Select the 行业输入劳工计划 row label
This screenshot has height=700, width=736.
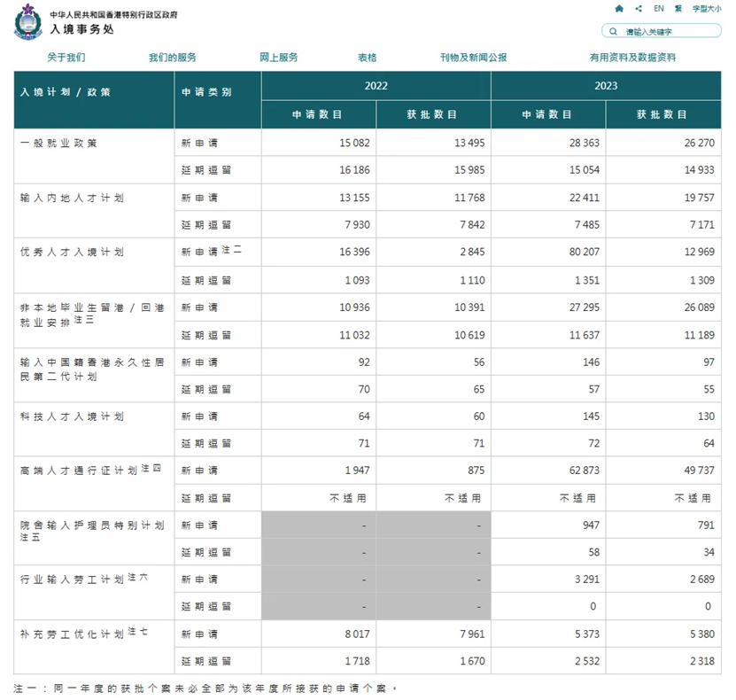click(x=83, y=579)
